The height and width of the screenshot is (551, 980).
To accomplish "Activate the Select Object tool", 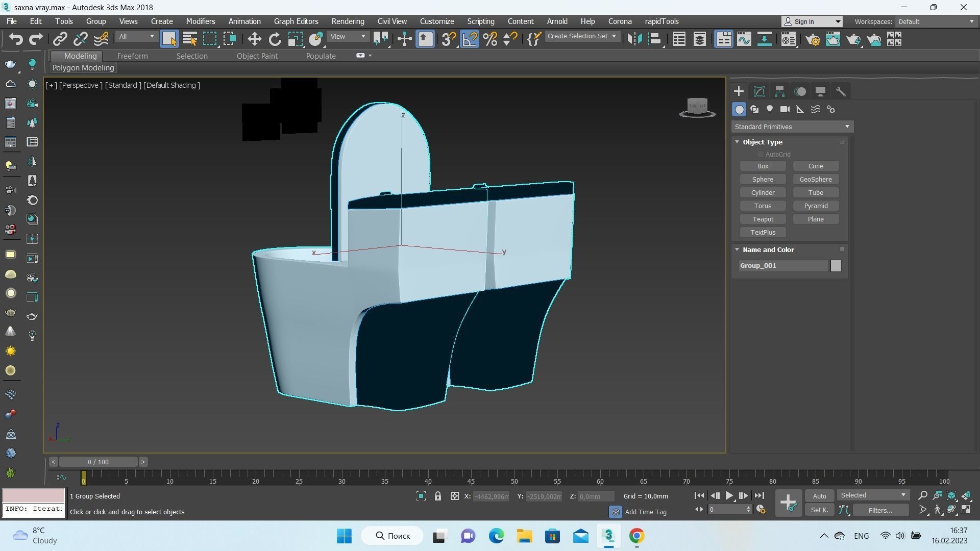I will pos(169,39).
